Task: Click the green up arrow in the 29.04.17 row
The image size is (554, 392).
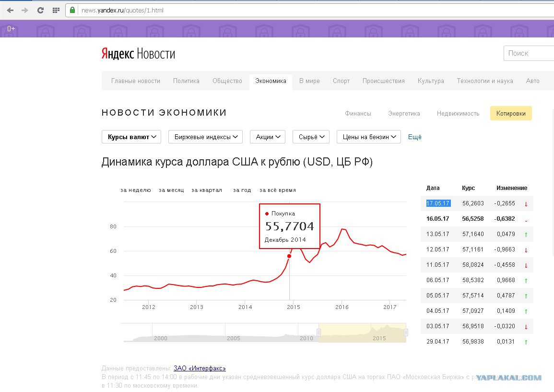Action: pyautogui.click(x=526, y=342)
